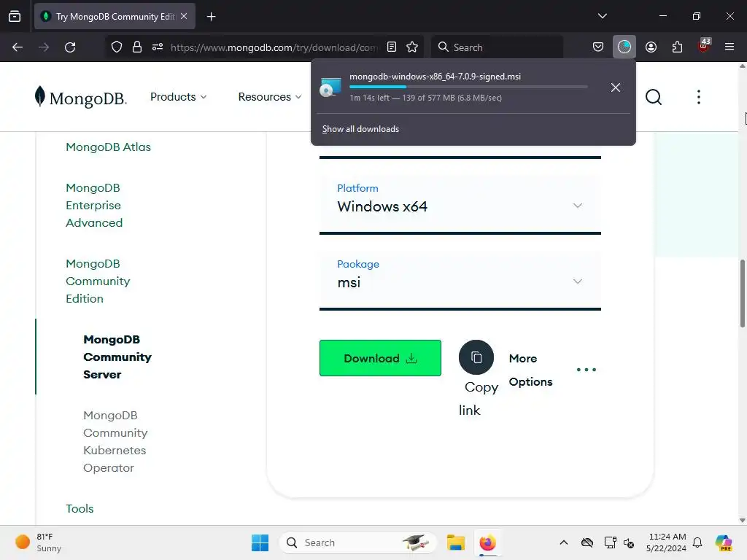
Task: Click Show all downloads
Action: click(x=360, y=129)
